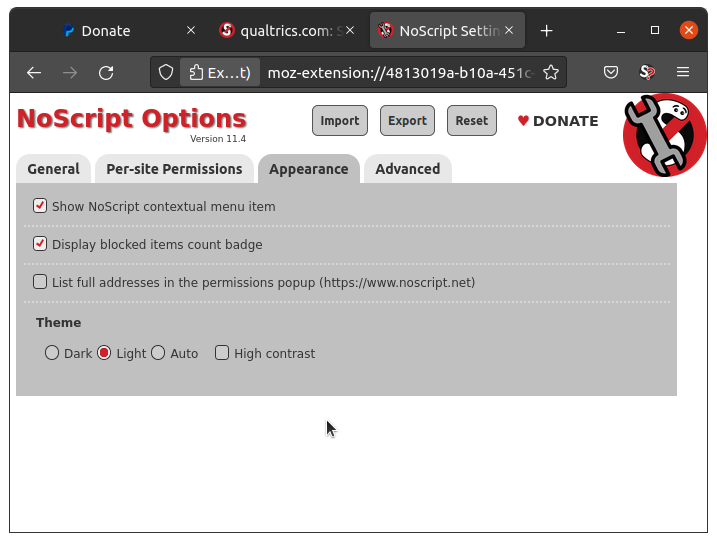Reload the current page
The width and height of the screenshot is (717, 542).
click(x=106, y=72)
